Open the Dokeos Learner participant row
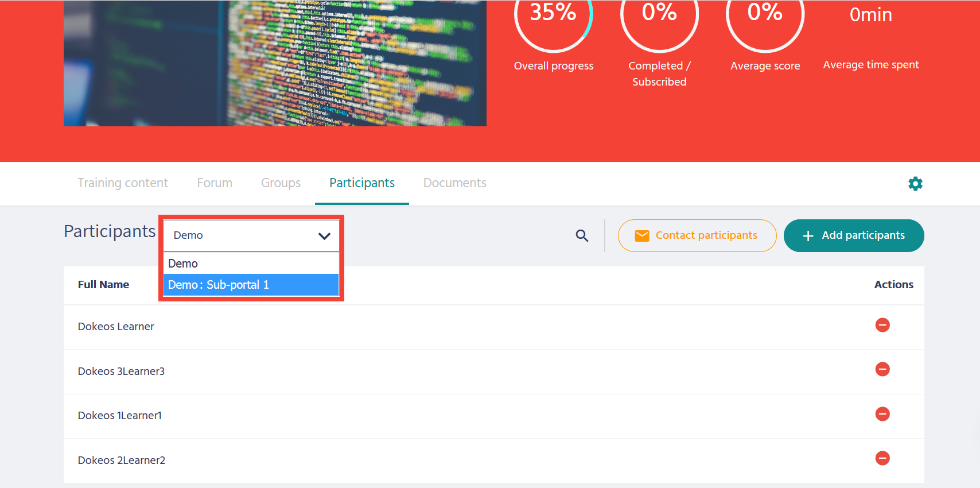The image size is (980, 488). (116, 327)
